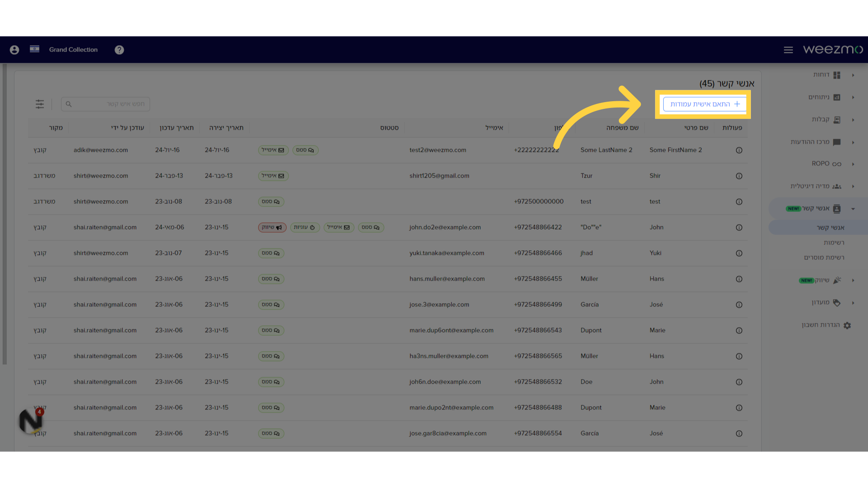Open account settings gear item
The width and height of the screenshot is (868, 488).
(847, 325)
